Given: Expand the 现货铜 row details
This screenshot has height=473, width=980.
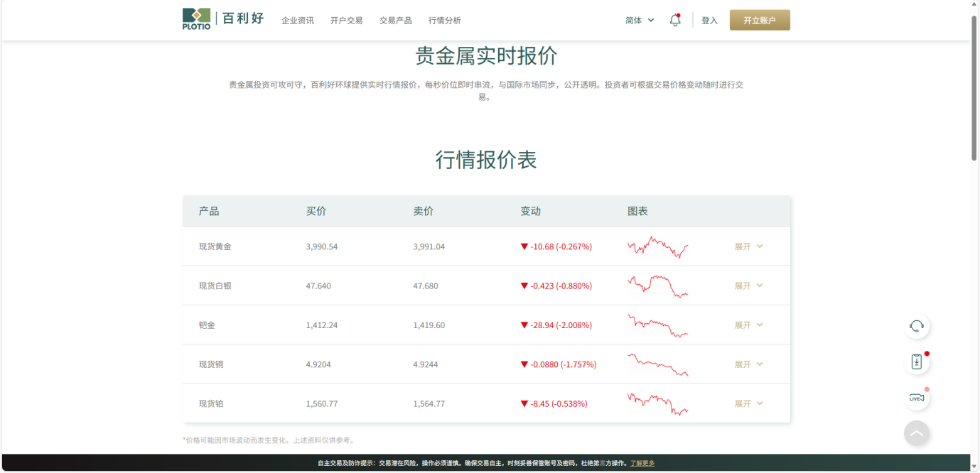Looking at the screenshot, I should (748, 364).
